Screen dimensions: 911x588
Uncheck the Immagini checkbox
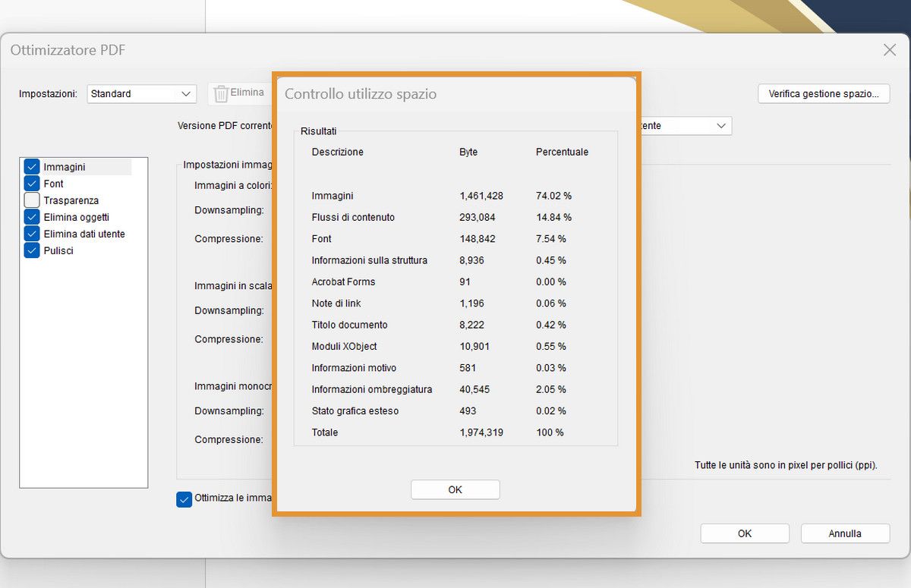coord(31,166)
